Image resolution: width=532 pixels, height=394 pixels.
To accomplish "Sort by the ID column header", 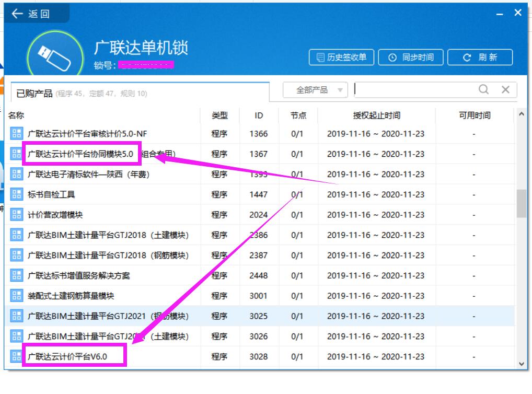I will click(x=259, y=115).
